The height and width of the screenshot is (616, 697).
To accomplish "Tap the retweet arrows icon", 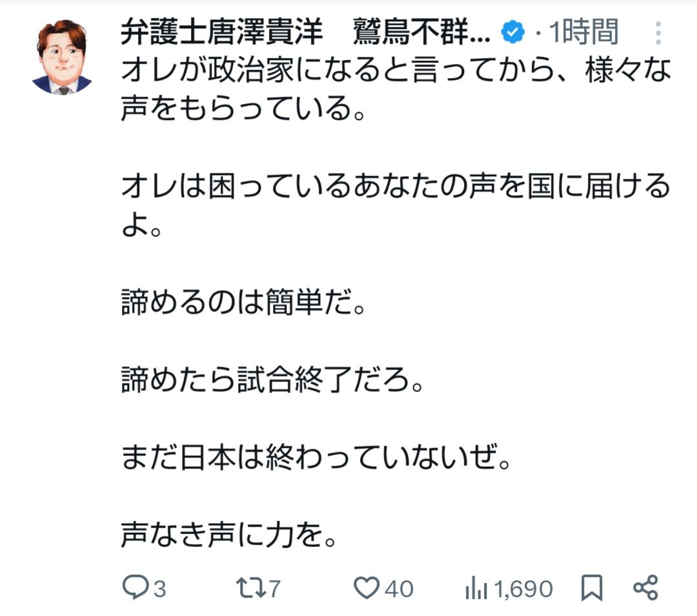I will [x=248, y=588].
